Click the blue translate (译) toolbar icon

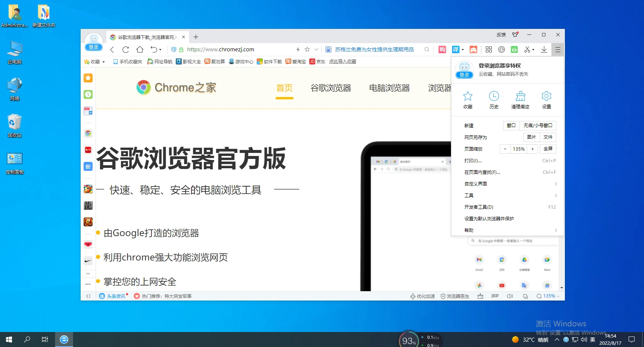point(455,49)
